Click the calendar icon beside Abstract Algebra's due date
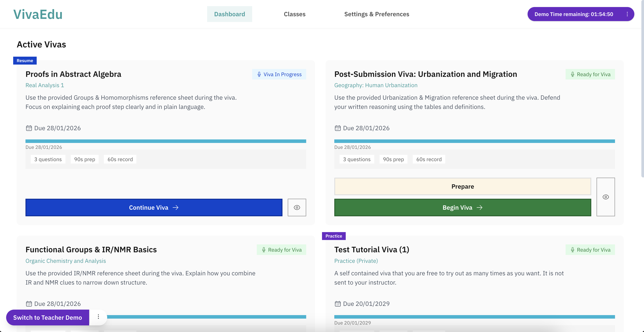Image resolution: width=644 pixels, height=332 pixels. 29,128
